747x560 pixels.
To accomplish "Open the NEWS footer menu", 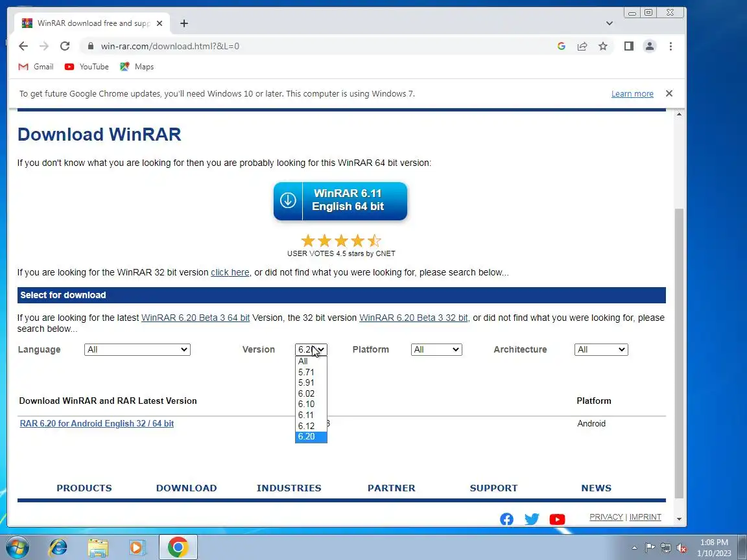I will [x=596, y=488].
